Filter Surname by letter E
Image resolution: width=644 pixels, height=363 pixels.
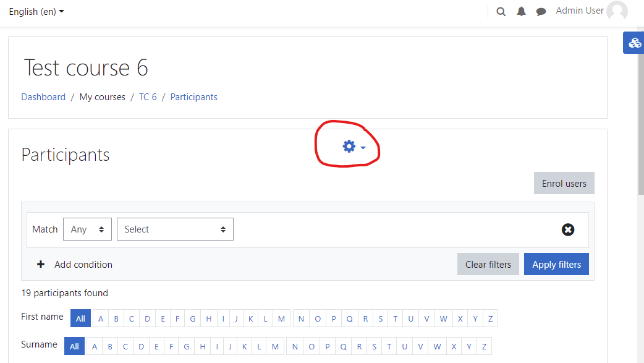156,346
